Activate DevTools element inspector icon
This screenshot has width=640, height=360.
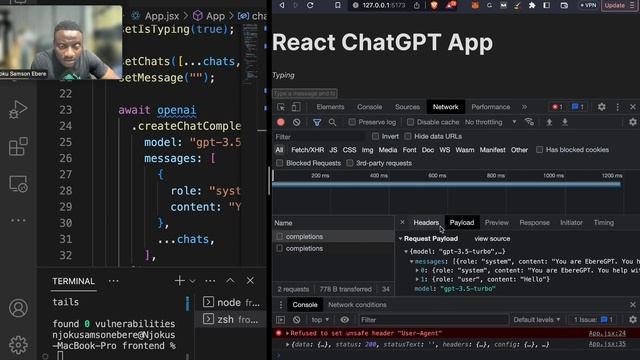tap(281, 107)
